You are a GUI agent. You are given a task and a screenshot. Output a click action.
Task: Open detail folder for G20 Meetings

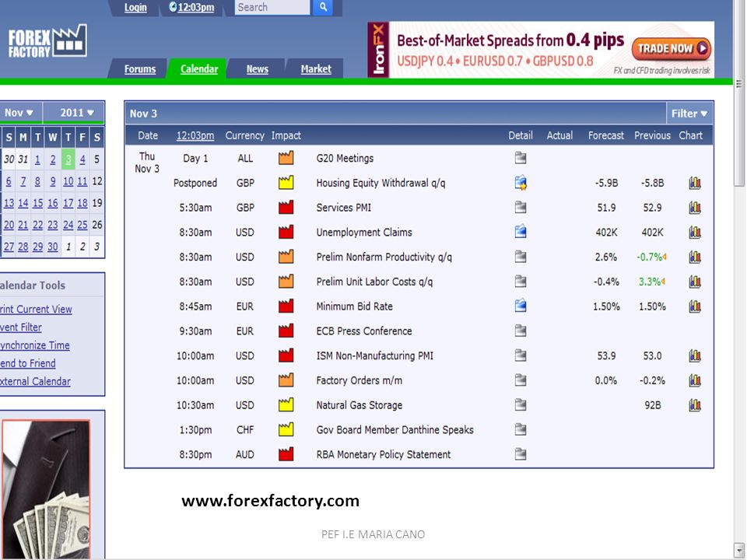click(x=521, y=158)
